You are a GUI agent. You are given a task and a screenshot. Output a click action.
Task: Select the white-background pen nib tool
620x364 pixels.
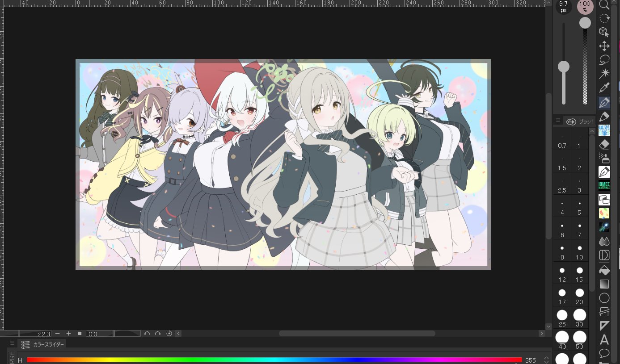604,172
